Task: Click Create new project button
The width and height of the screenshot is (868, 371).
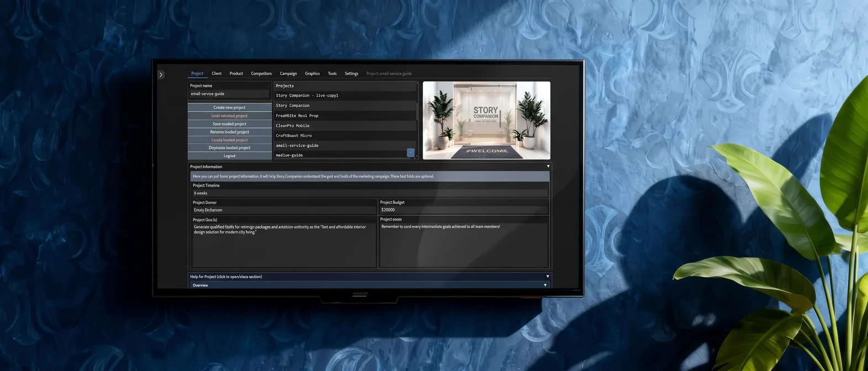Action: [x=229, y=108]
